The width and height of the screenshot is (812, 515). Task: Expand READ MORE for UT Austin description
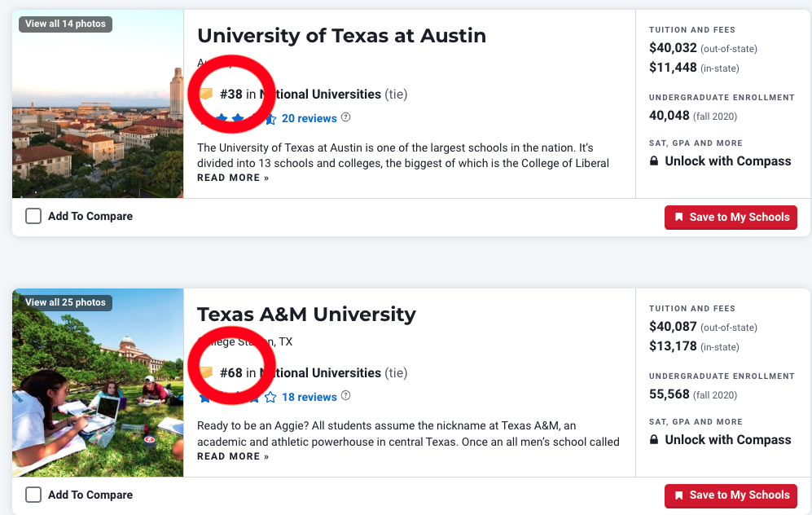(x=233, y=178)
